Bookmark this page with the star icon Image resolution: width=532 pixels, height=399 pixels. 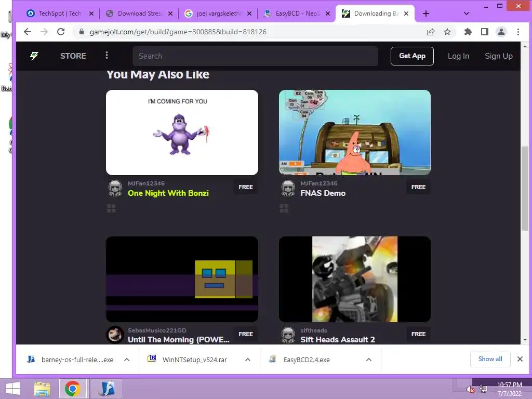tap(447, 32)
